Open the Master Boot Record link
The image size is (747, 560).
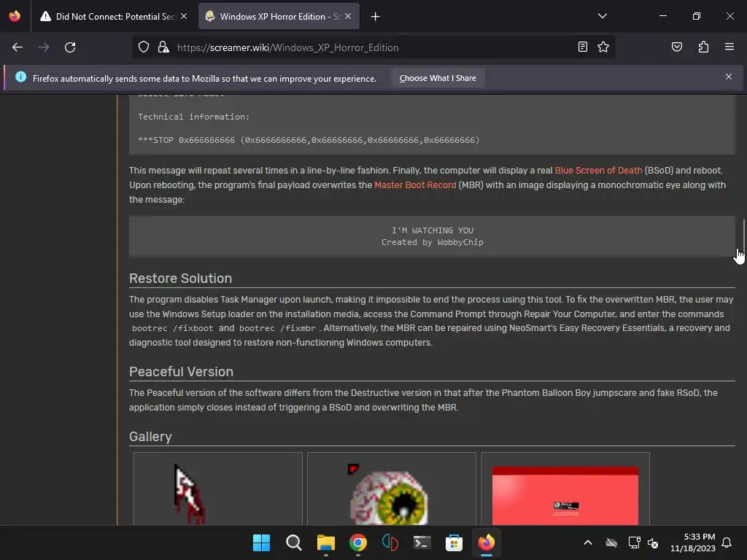[x=415, y=185]
